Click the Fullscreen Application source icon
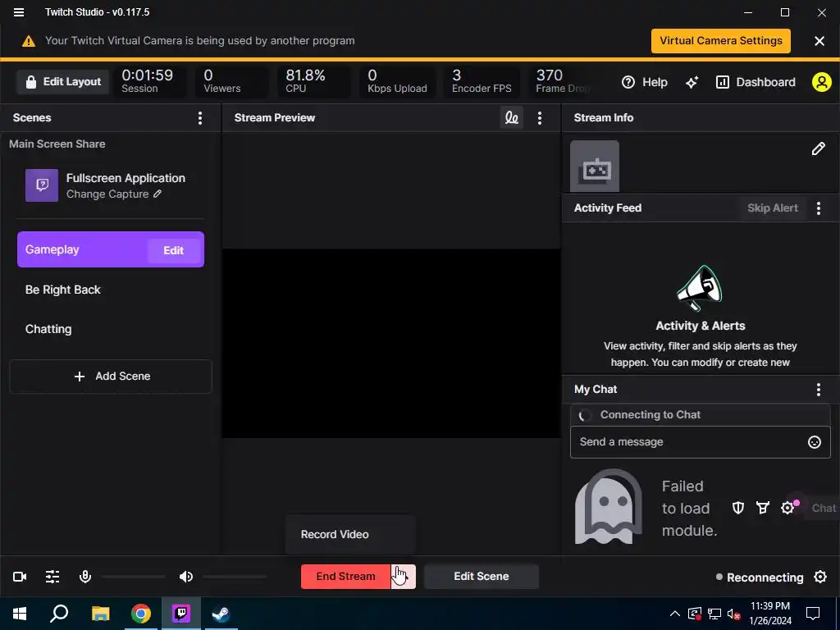Screen dimensions: 840x630 pos(42,185)
